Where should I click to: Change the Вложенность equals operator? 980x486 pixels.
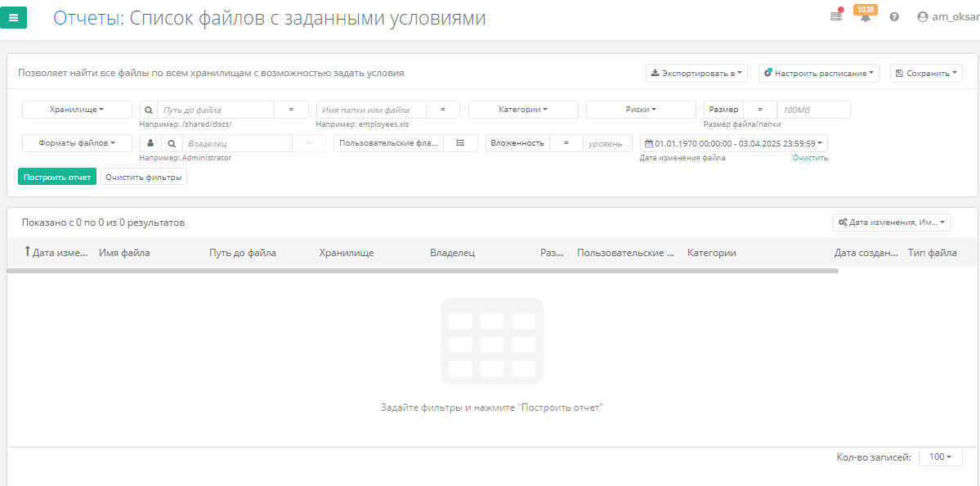tap(566, 143)
